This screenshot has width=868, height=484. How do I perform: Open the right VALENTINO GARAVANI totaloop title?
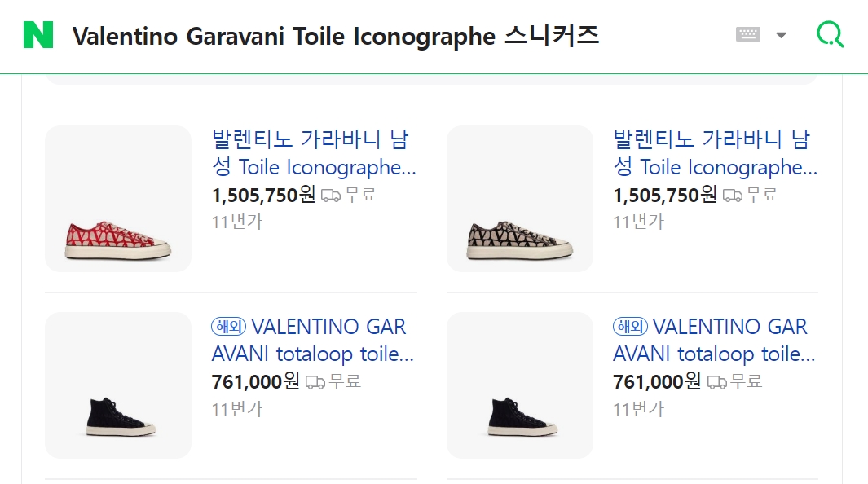[x=715, y=341]
